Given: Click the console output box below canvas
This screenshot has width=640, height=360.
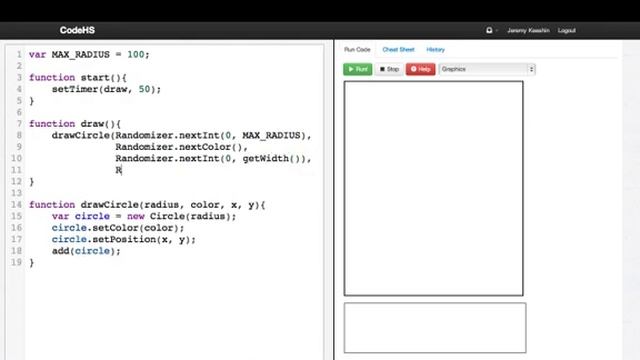Looking at the screenshot, I should [x=435, y=328].
